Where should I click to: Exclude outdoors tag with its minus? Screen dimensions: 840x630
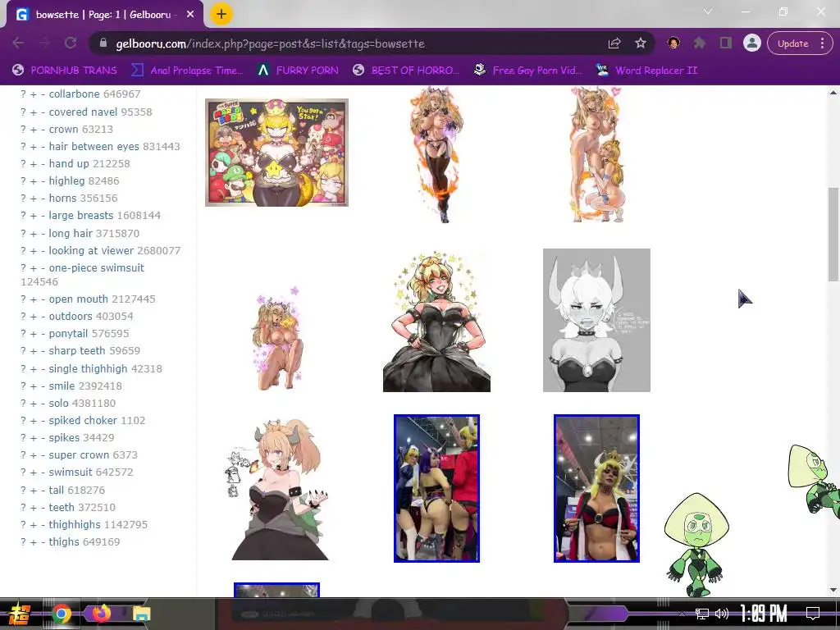tap(43, 317)
